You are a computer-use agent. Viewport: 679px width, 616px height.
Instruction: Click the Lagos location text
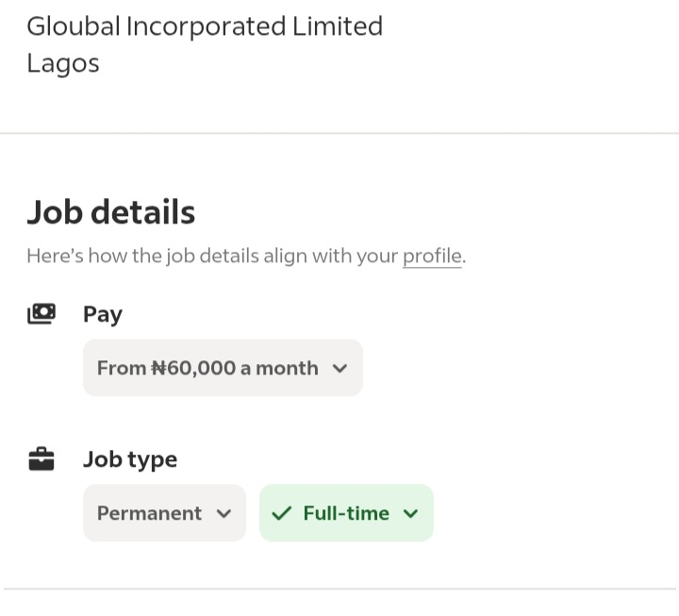(x=63, y=64)
